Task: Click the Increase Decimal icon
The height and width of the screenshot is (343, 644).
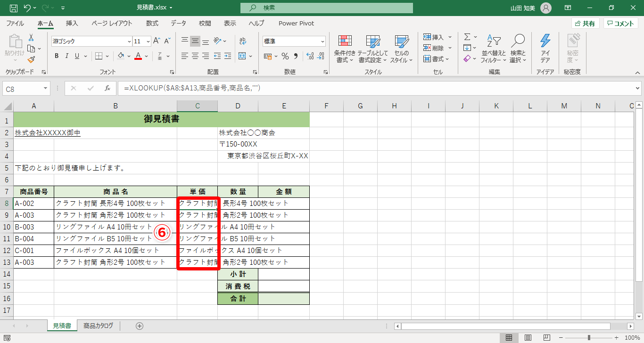Action: 310,56
